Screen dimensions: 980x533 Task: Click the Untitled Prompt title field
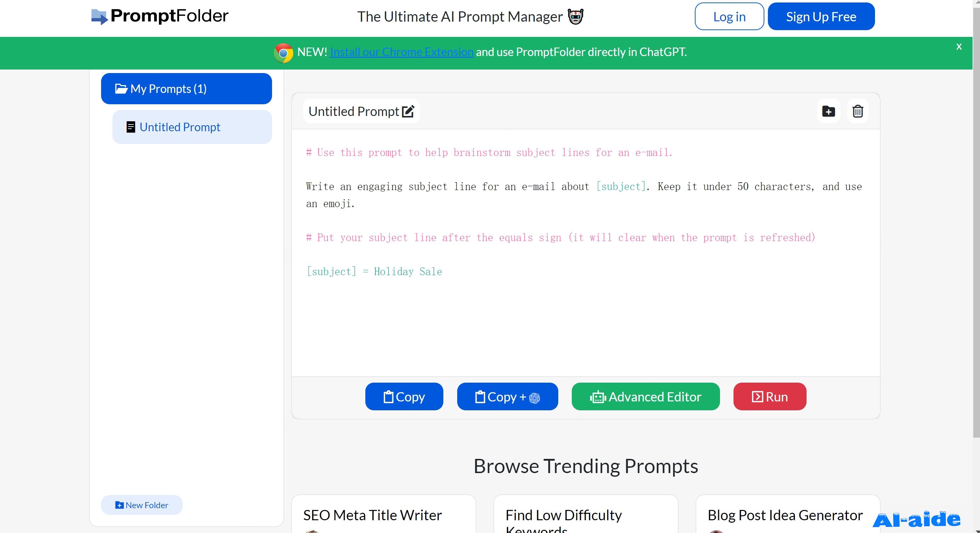(x=361, y=111)
